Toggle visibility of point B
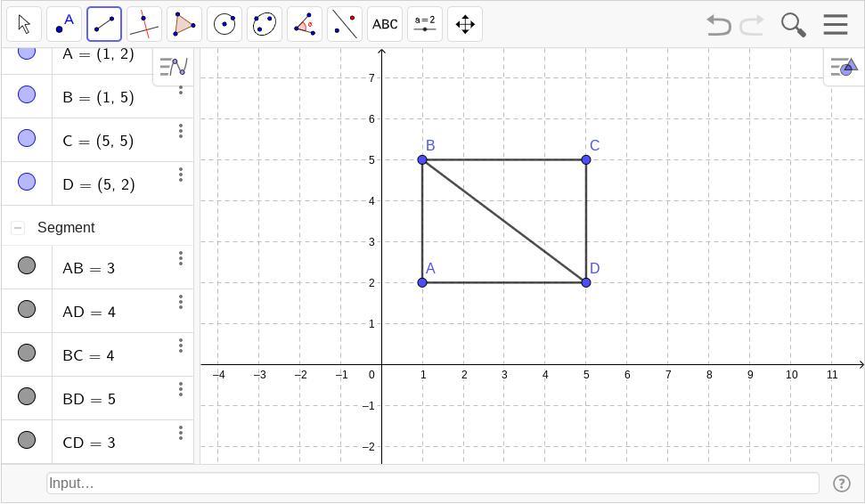Screen dimensions: 865x504 (27, 94)
